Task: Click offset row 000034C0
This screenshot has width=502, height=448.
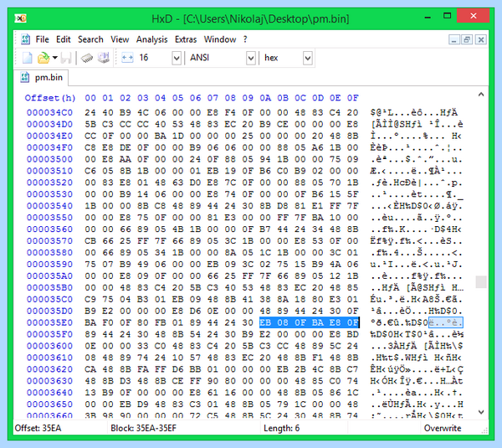Action: point(49,112)
